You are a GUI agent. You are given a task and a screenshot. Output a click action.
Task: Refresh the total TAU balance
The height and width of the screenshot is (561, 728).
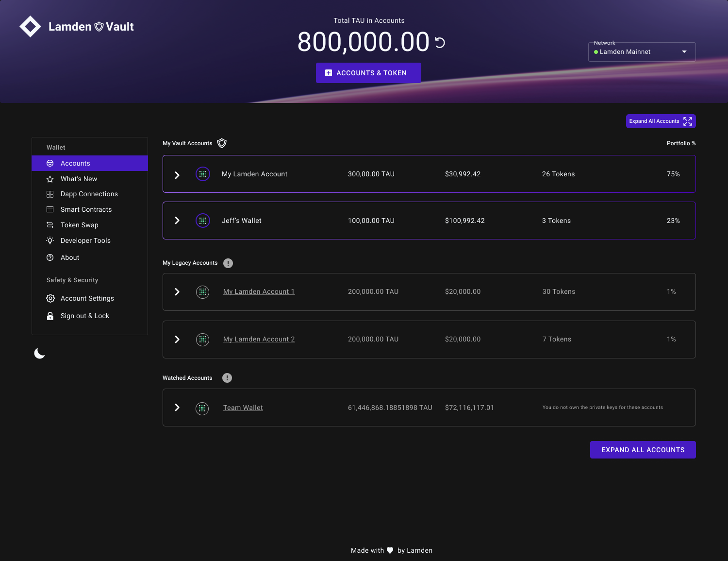(x=440, y=43)
